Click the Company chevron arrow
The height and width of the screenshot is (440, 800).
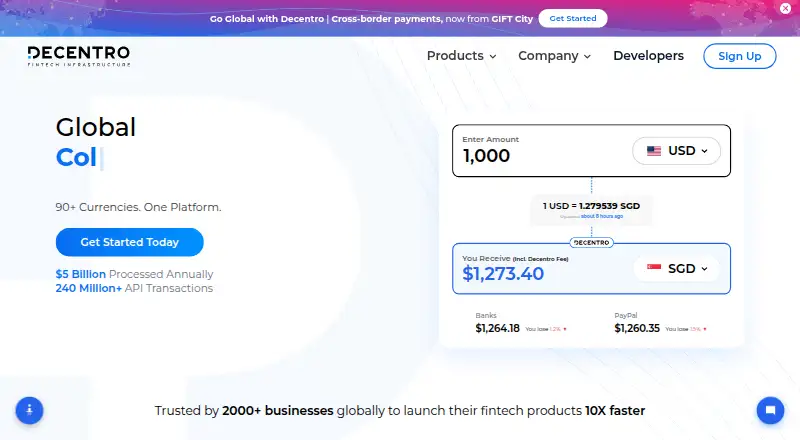pyautogui.click(x=587, y=57)
